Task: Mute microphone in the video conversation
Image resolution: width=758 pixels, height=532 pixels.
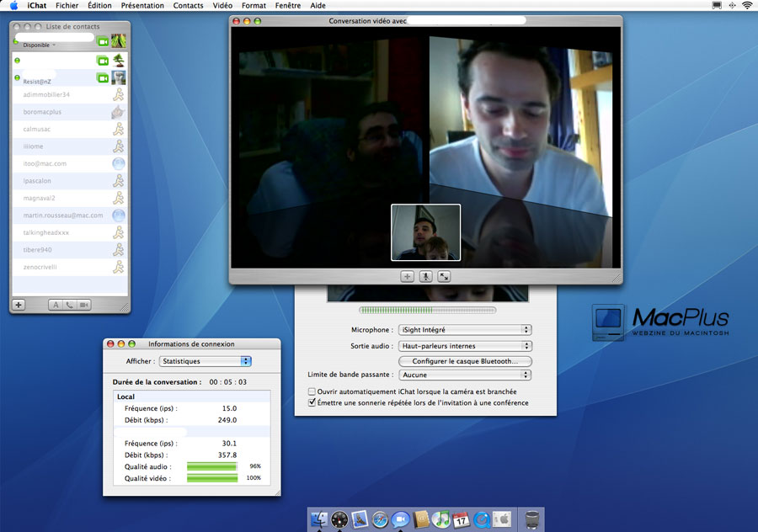Action: (425, 277)
